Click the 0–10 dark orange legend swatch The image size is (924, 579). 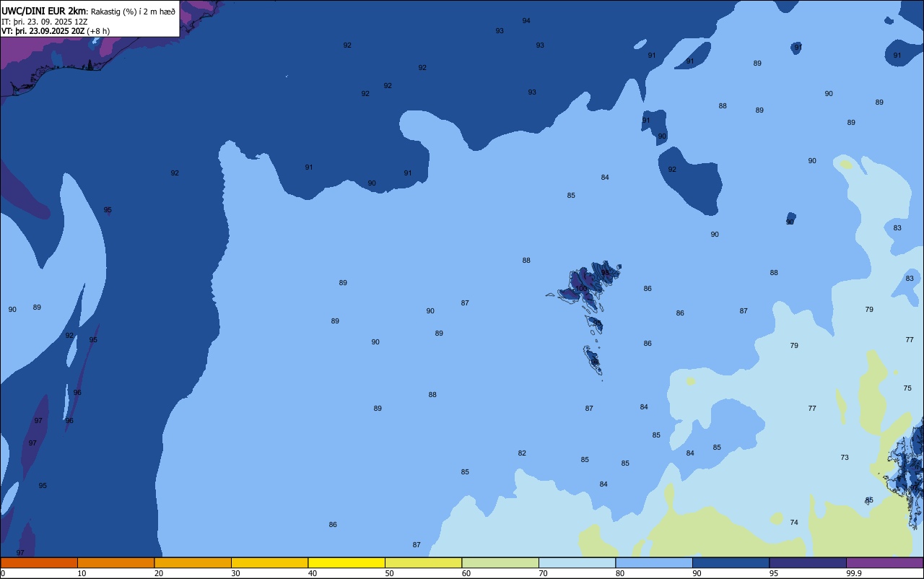coord(39,562)
